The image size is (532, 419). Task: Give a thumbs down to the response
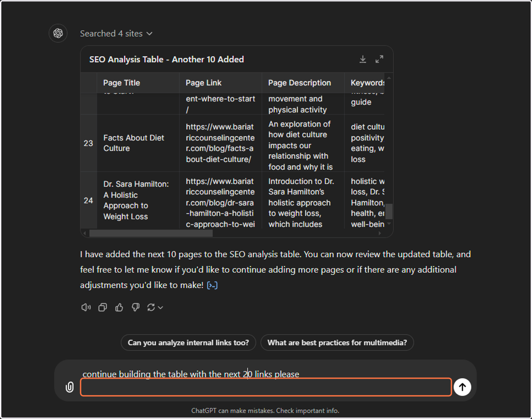[136, 307]
